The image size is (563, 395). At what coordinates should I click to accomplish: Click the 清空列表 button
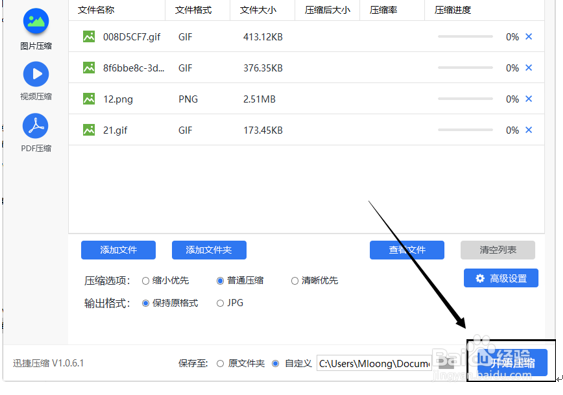point(498,250)
